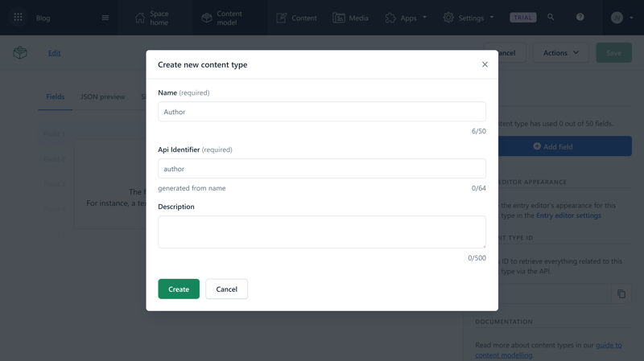
Task: Click into the Description text area
Action: pos(322,232)
